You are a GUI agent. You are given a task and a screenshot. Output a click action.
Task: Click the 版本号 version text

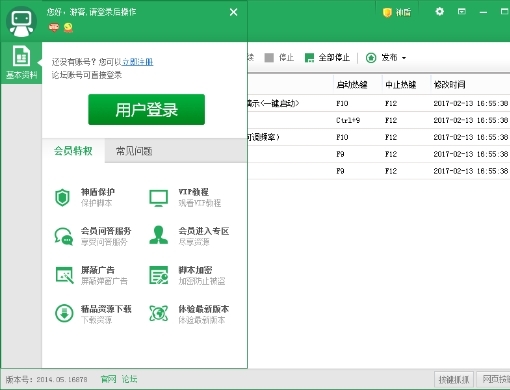click(x=46, y=379)
